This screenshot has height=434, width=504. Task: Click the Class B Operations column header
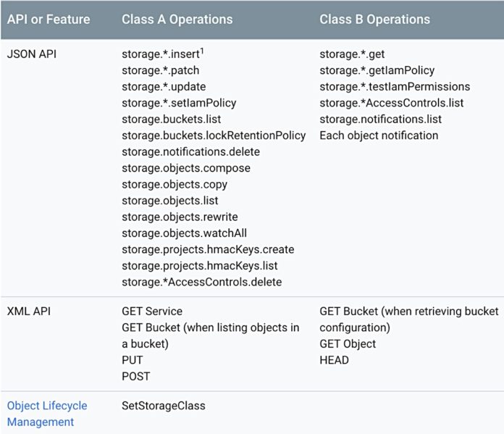point(374,20)
